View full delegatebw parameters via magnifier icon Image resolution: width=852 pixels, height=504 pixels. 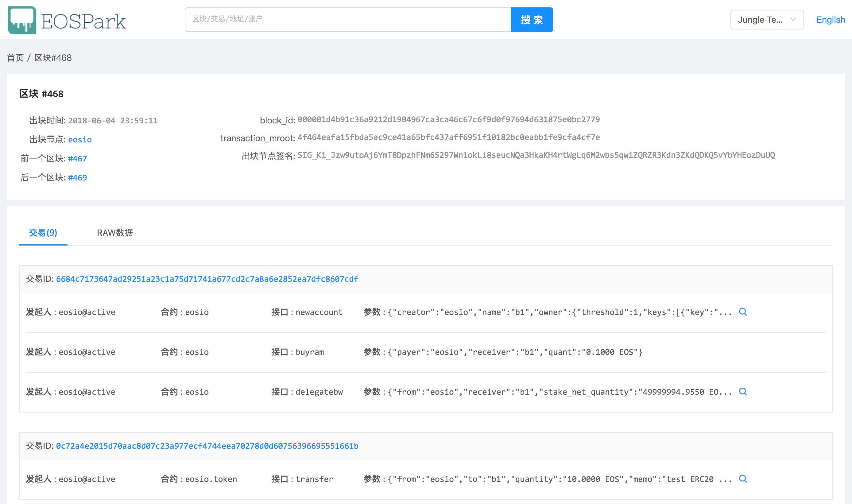[x=743, y=392]
